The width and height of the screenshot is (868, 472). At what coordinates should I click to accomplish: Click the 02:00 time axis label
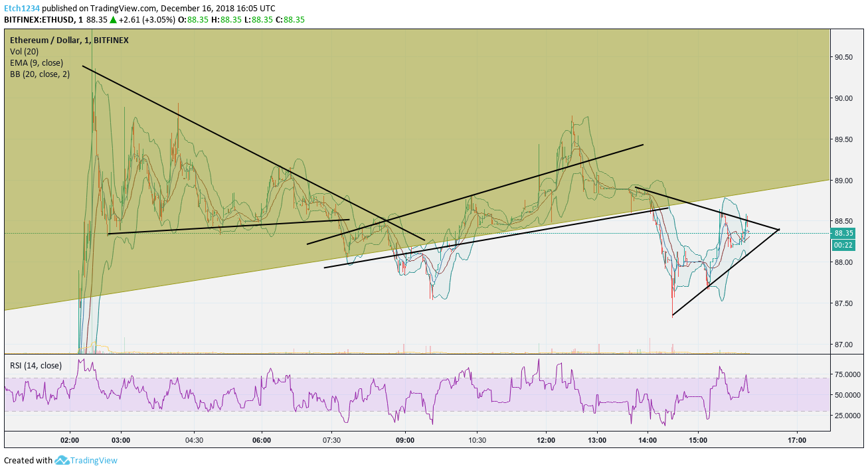click(x=70, y=440)
